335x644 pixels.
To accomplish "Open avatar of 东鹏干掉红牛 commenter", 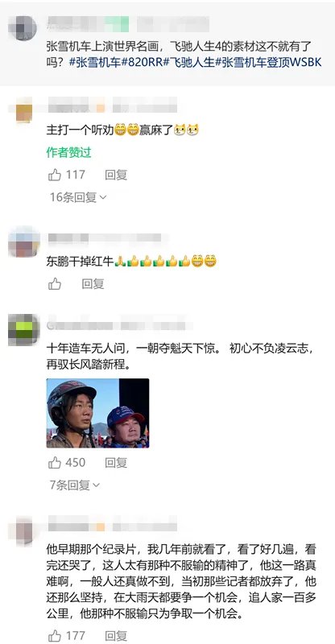I will [x=24, y=242].
